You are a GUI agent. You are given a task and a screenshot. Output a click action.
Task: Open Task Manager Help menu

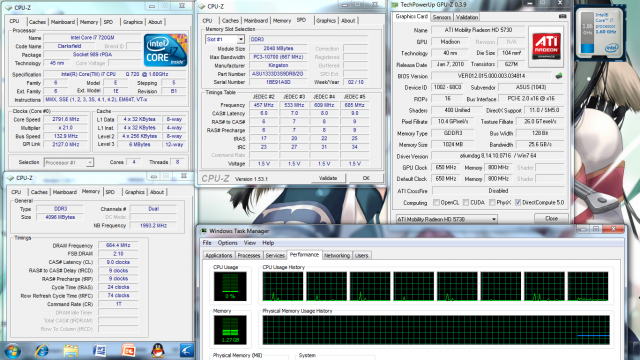pyautogui.click(x=268, y=243)
